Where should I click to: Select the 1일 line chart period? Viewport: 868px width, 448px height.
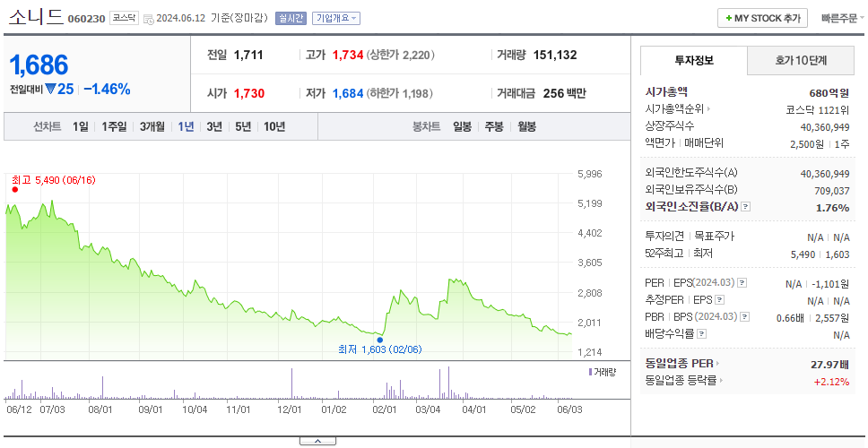pyautogui.click(x=81, y=126)
